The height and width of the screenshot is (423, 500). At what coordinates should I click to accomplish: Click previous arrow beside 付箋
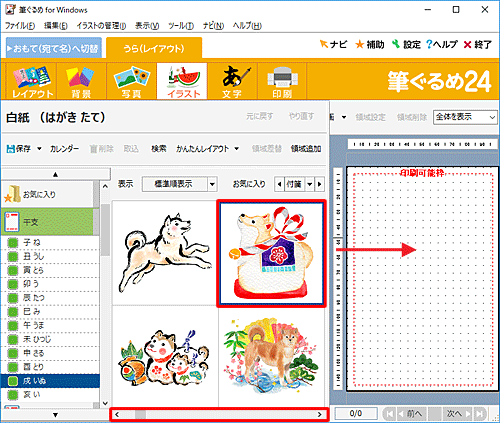280,184
